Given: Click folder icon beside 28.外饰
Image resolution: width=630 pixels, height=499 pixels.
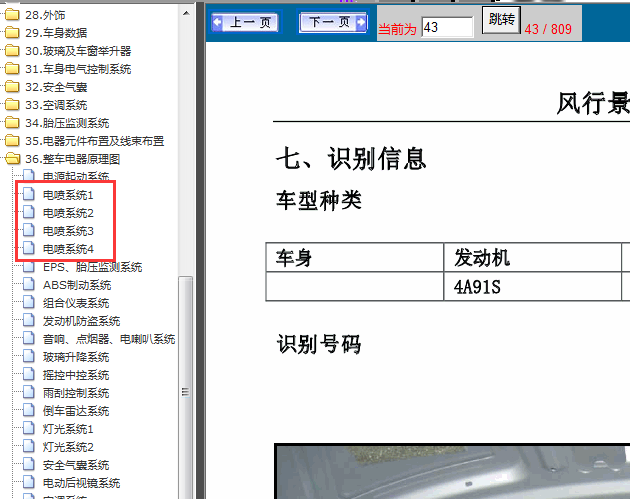Looking at the screenshot, I should 12,15.
